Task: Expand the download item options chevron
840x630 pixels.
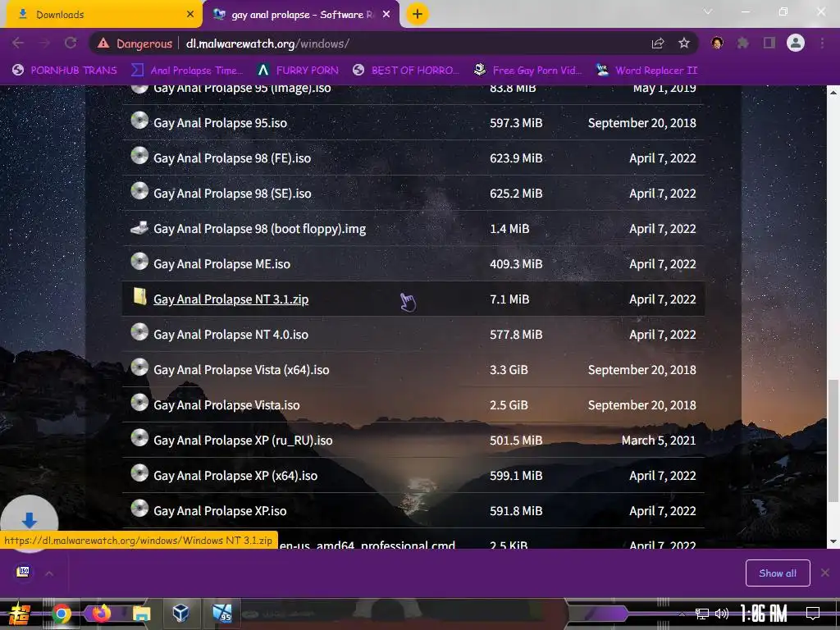Action: (48, 573)
